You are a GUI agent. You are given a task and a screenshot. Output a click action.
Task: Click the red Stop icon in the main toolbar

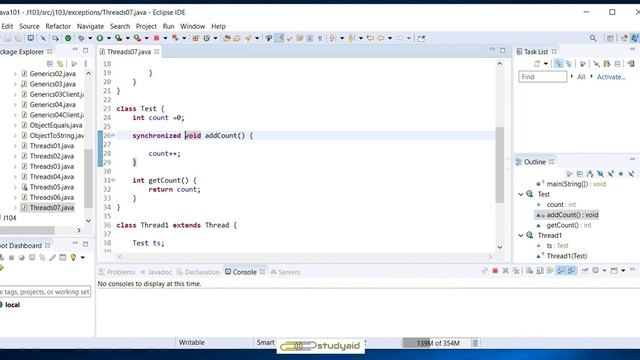tap(156, 38)
